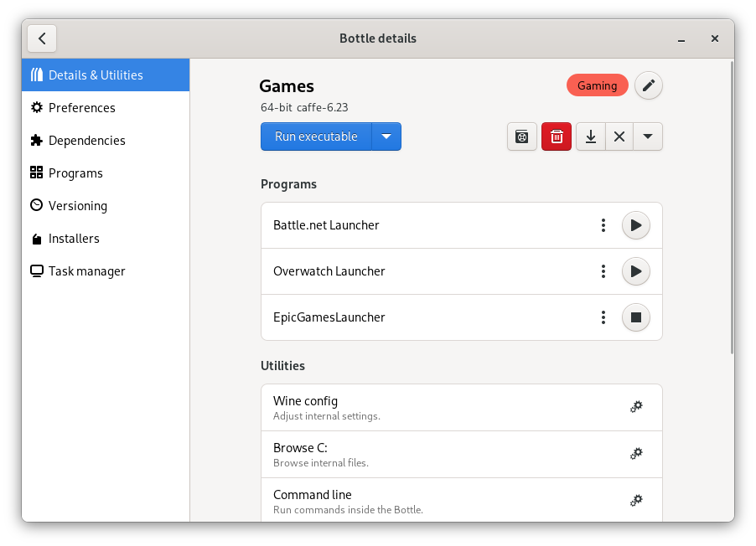Switch to the Preferences section
This screenshot has height=546, width=756.
[x=81, y=108]
